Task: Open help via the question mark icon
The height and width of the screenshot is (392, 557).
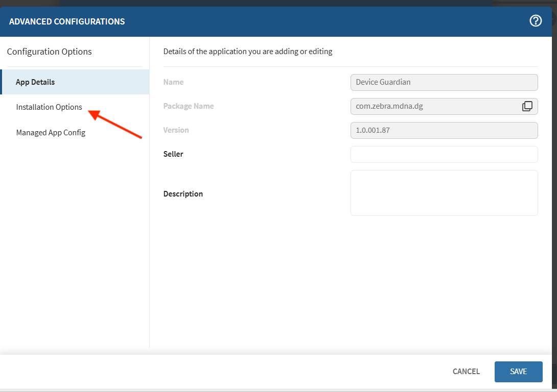Action: click(535, 21)
